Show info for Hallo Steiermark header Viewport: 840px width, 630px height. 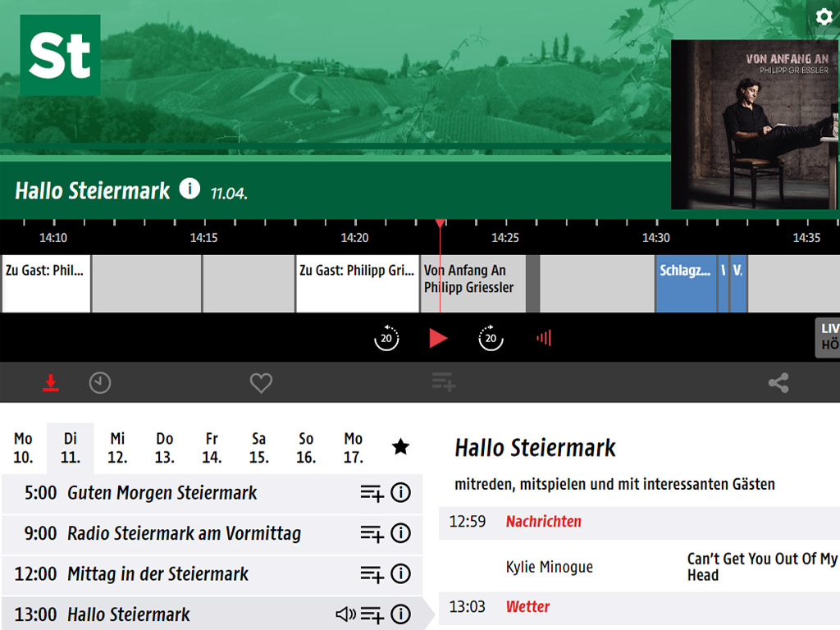coord(189,189)
